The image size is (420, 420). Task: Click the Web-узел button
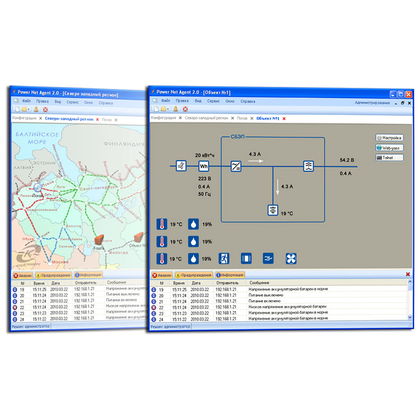[x=389, y=148]
